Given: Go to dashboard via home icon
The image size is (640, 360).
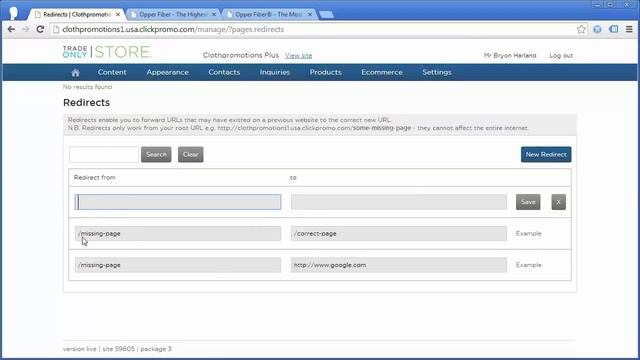Looking at the screenshot, I should click(x=75, y=73).
